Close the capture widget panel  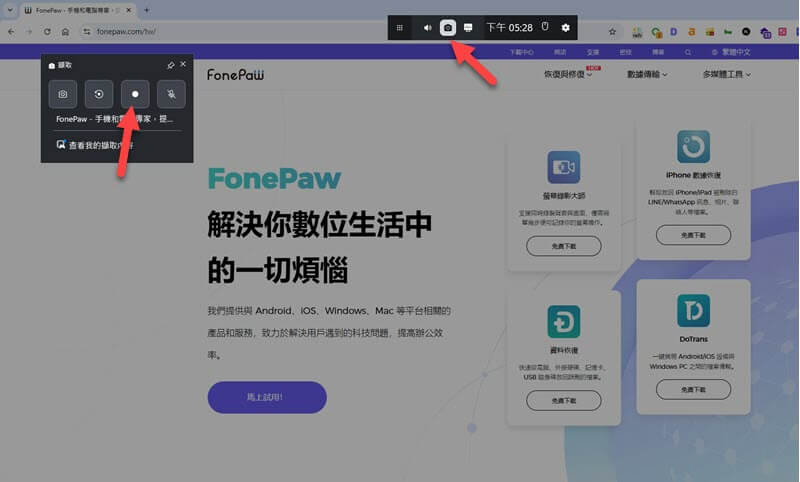click(183, 64)
